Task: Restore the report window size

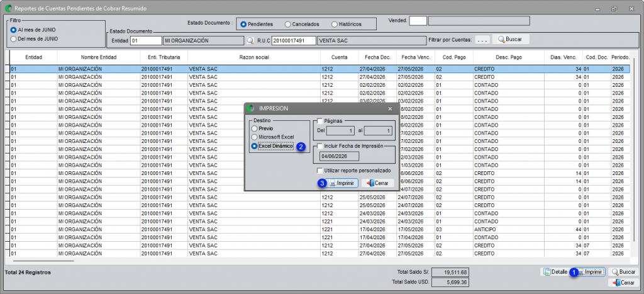Action: pyautogui.click(x=614, y=9)
